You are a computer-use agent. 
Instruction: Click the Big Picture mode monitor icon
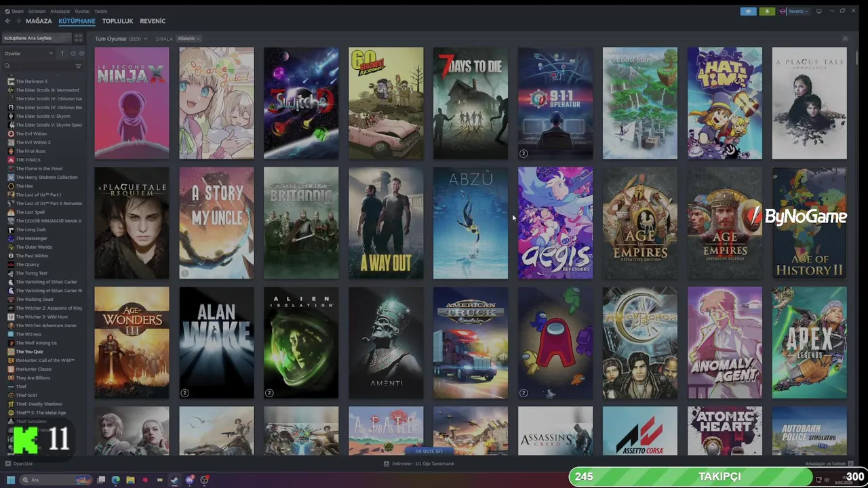pos(819,11)
